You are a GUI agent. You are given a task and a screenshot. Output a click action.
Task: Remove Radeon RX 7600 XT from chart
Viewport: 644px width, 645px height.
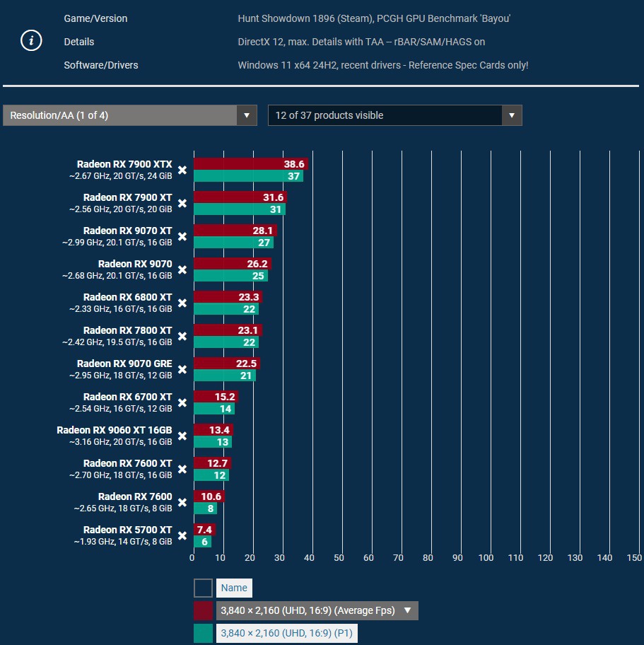[182, 470]
